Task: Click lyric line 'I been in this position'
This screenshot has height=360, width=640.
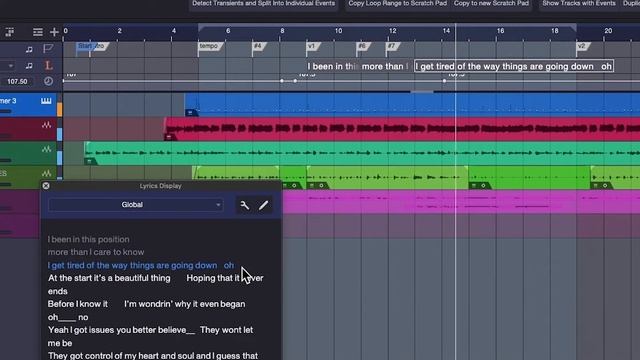Action: click(89, 240)
